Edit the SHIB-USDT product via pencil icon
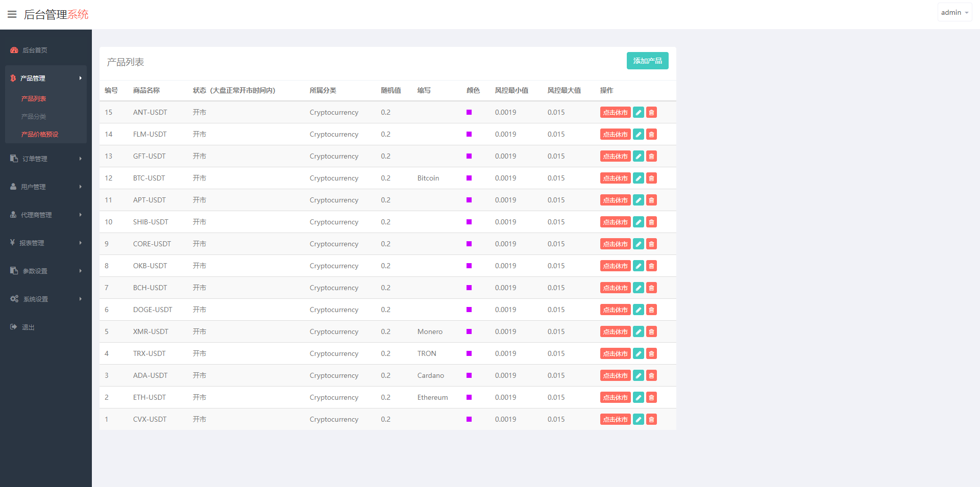This screenshot has width=980, height=487. [x=638, y=222]
